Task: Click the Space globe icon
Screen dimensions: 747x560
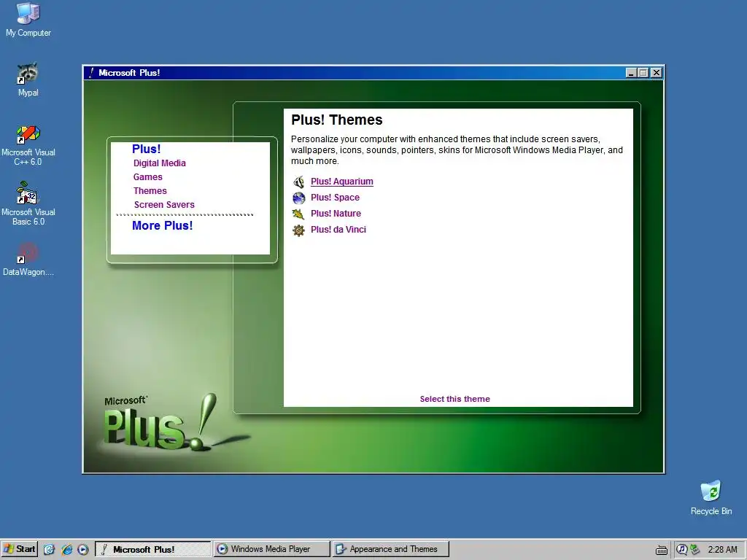Action: click(x=298, y=198)
